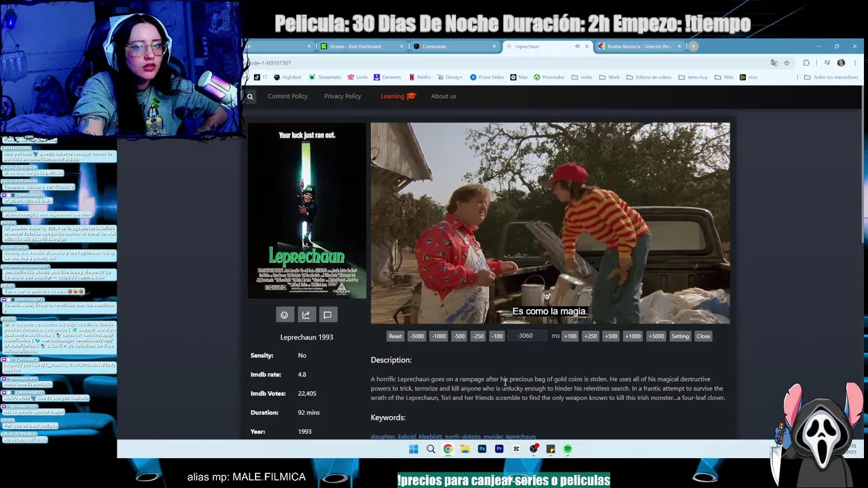This screenshot has width=868, height=488.
Task: Click the emoji reaction icon under poster
Action: 284,314
